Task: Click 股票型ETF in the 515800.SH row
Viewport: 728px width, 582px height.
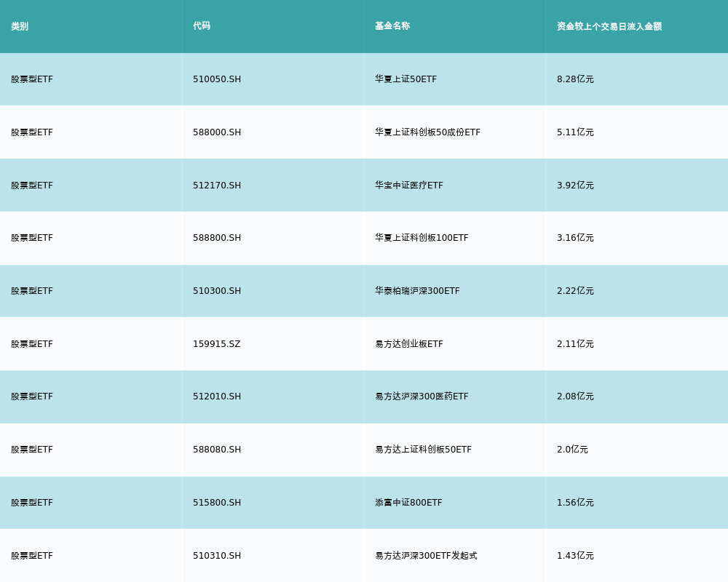Action: click(32, 503)
